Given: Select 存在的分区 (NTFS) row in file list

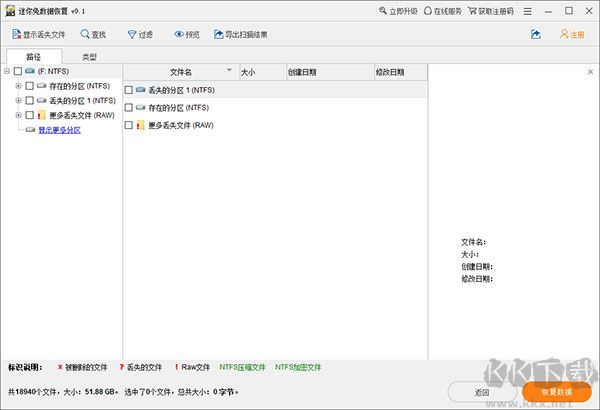Looking at the screenshot, I should pyautogui.click(x=275, y=108).
